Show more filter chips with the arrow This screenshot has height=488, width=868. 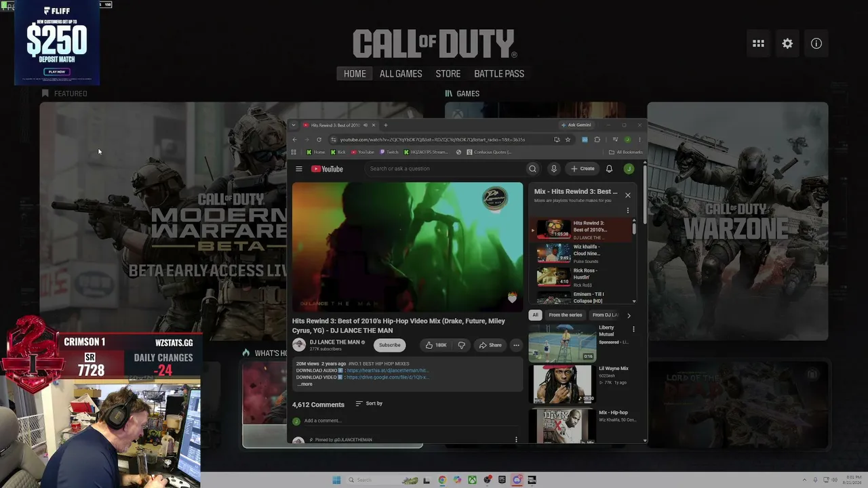(x=629, y=315)
